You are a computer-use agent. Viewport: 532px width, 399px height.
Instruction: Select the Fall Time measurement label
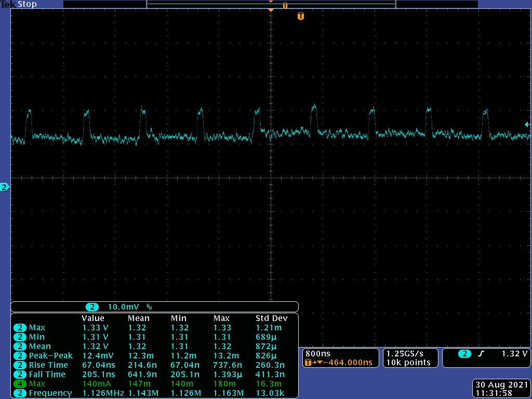(x=47, y=375)
